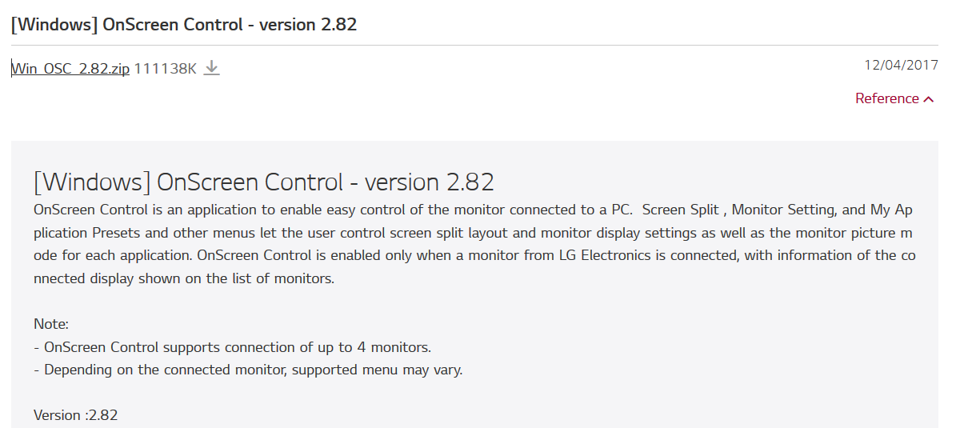Click the download arrow icon beside the file size
The width and height of the screenshot is (980, 428).
tap(211, 68)
